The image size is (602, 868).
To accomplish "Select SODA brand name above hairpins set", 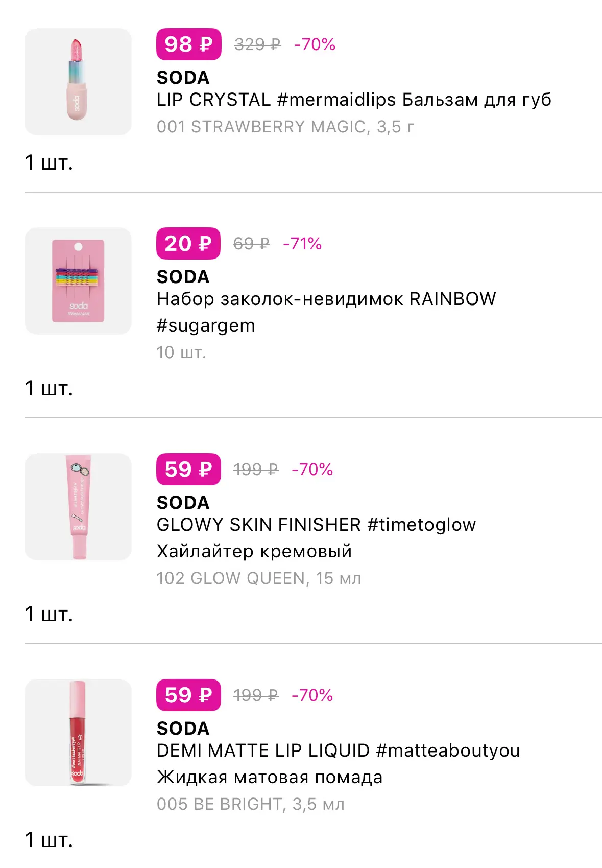I will (183, 277).
